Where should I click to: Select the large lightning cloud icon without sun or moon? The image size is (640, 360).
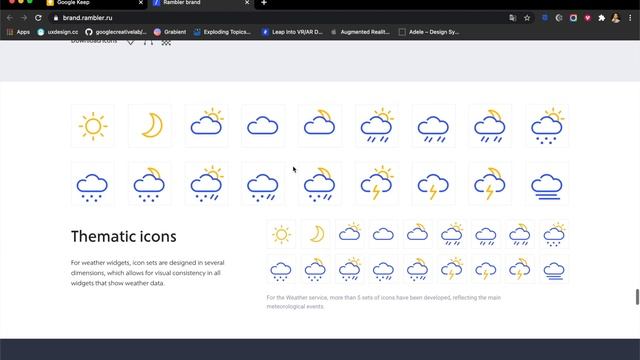click(433, 187)
